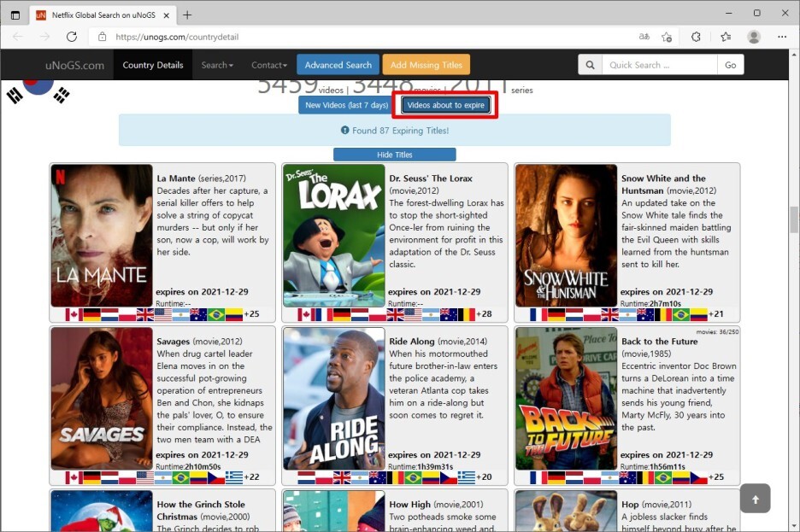Screen dimensions: 800x532
Task: Open the browser profile avatar
Action: [754, 37]
